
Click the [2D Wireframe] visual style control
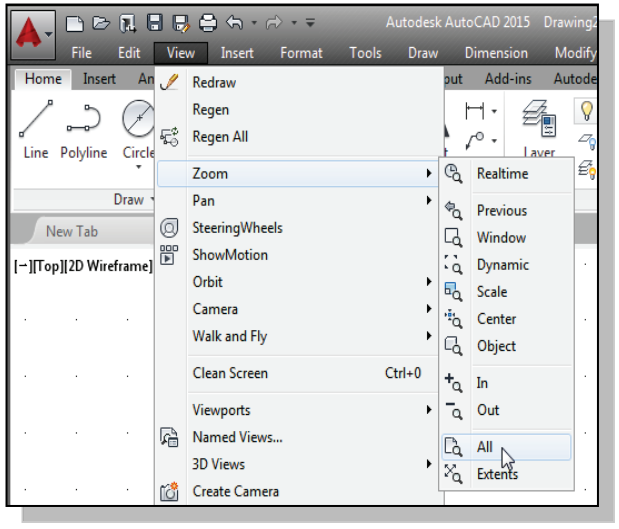[108, 266]
